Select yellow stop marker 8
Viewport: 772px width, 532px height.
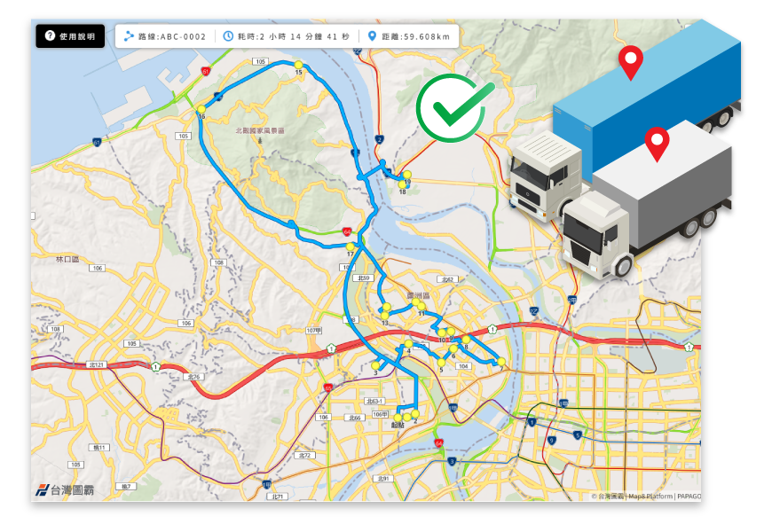coord(466,340)
